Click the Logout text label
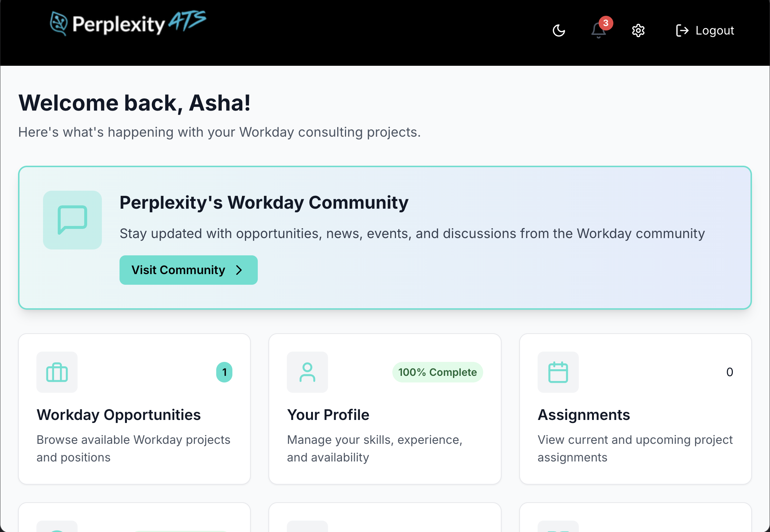Screen dimensions: 770x532 714,30
